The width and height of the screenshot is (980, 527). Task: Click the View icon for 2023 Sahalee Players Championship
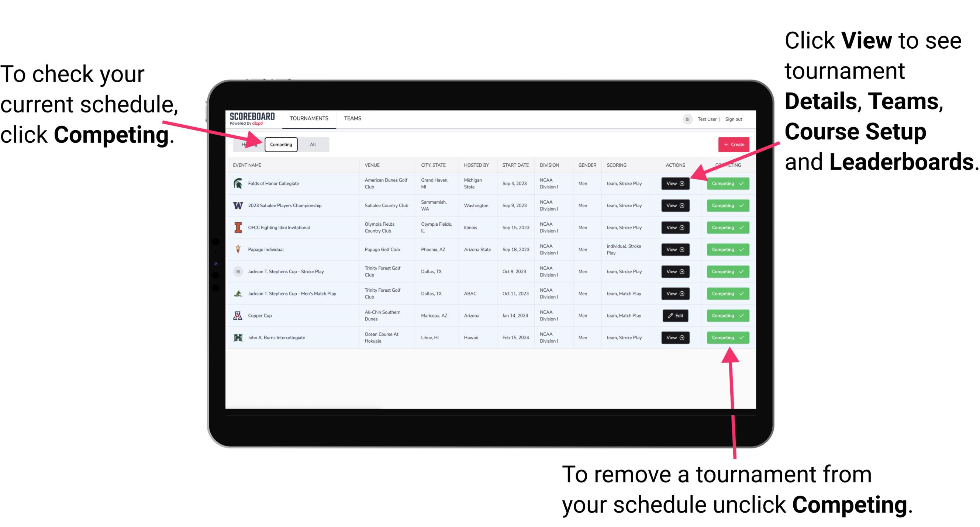(x=675, y=206)
